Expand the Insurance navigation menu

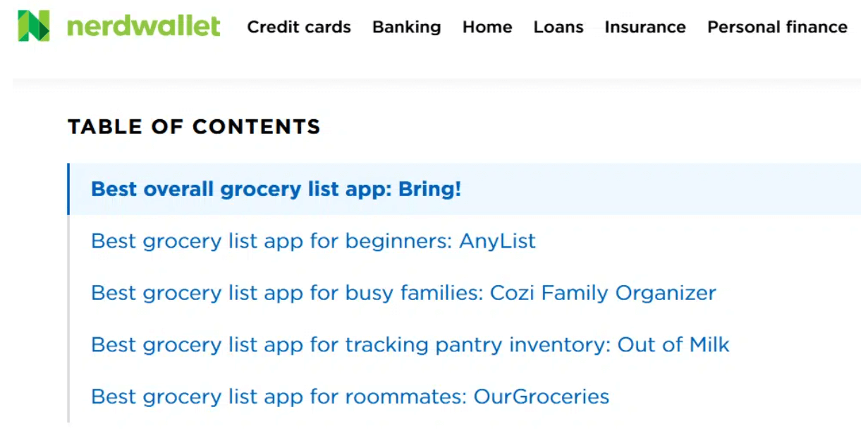pos(645,27)
